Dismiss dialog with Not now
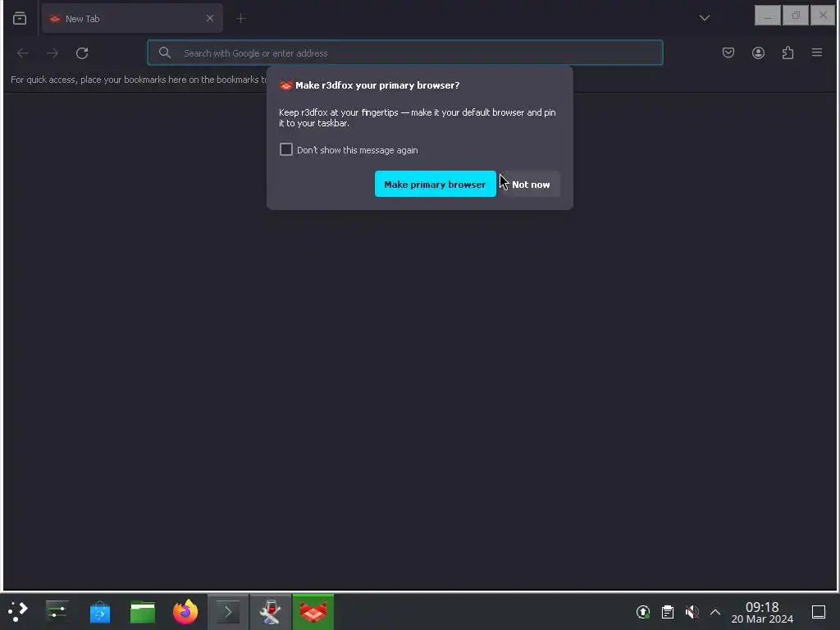 click(x=531, y=184)
